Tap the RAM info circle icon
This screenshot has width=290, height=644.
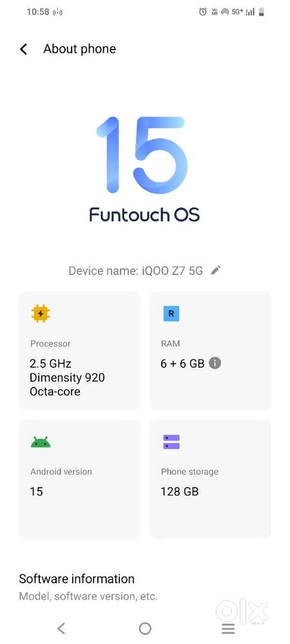pos(215,363)
